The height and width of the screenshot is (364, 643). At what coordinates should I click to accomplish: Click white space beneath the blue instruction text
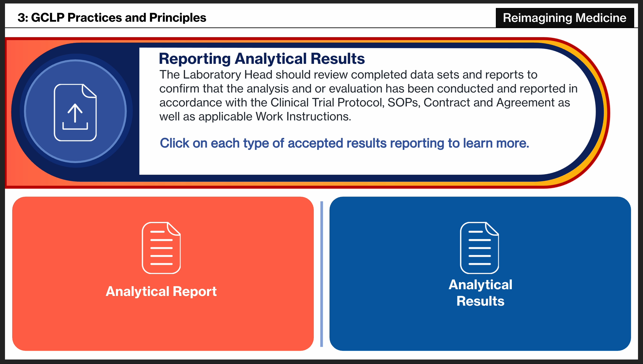(325, 163)
